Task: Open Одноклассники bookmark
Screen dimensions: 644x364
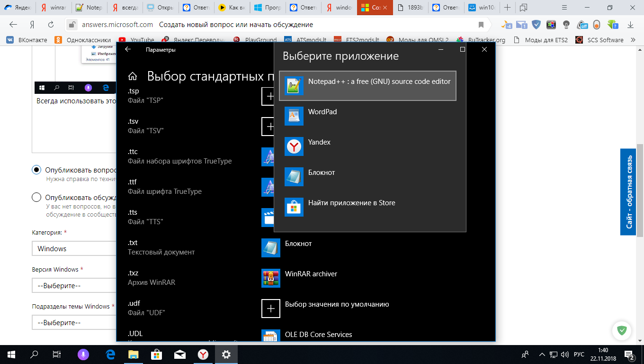Action: pyautogui.click(x=83, y=40)
